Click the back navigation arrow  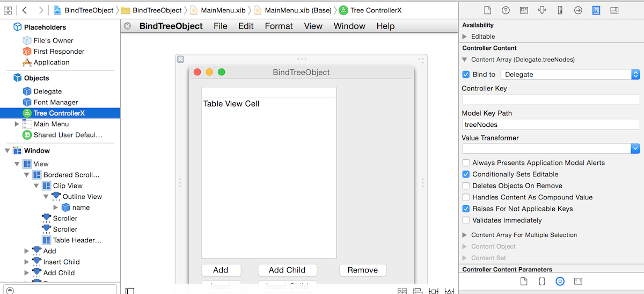click(x=25, y=10)
